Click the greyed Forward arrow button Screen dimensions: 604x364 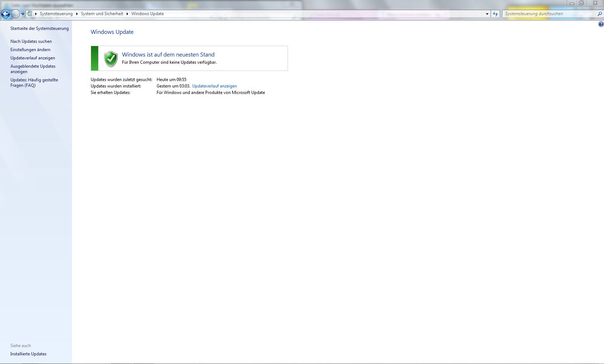[15, 14]
